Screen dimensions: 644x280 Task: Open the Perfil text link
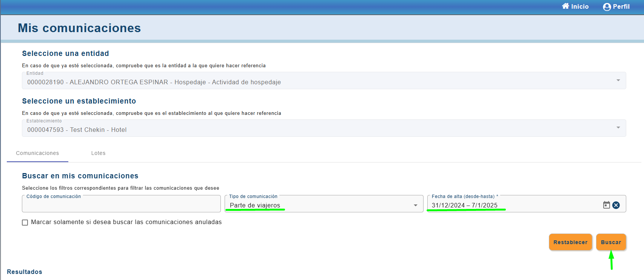[x=621, y=6]
